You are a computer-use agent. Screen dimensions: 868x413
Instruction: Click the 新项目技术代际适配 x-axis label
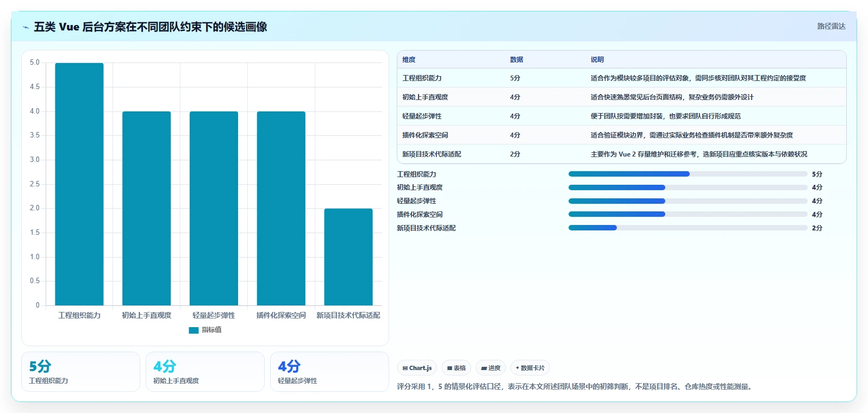tap(348, 315)
